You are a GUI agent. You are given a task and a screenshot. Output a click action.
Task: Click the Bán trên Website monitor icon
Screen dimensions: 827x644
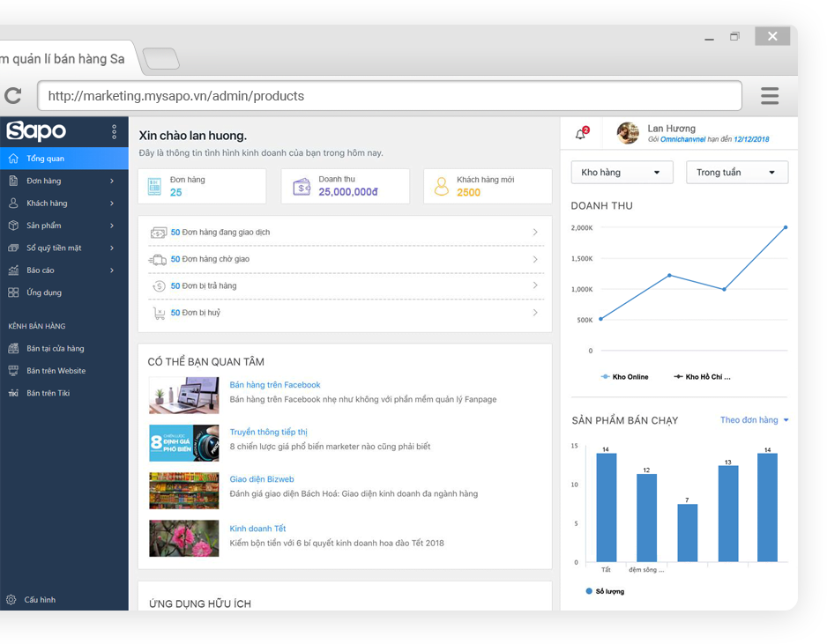[x=14, y=371]
